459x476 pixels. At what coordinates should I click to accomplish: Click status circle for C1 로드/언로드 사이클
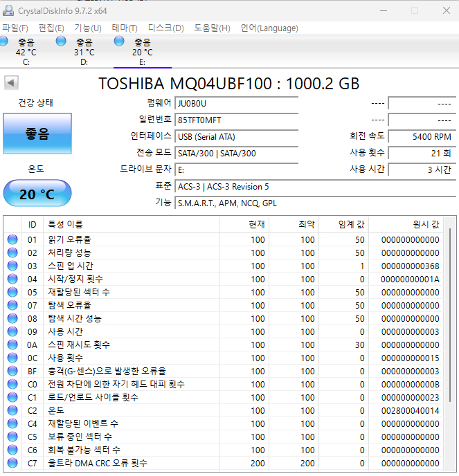(12, 397)
